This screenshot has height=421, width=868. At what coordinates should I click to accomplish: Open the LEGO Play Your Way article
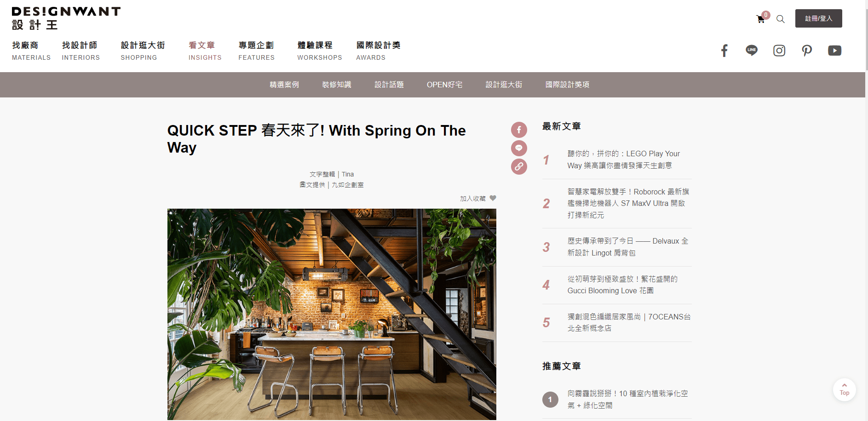[x=623, y=159]
